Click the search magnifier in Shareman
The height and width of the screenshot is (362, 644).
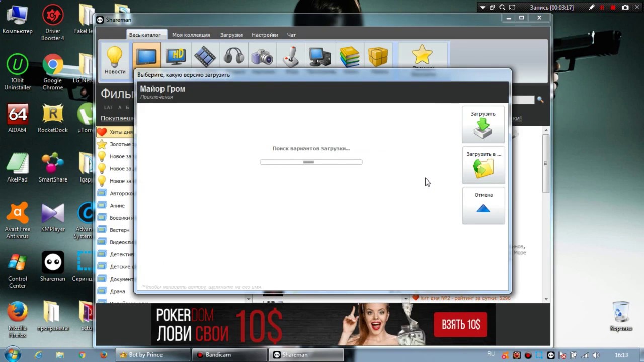tap(540, 100)
